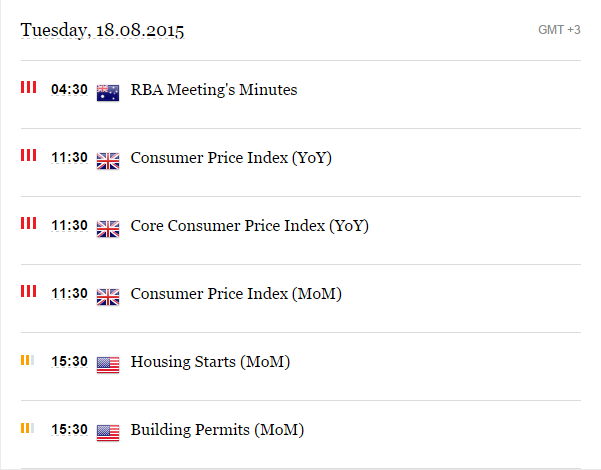
Task: Open Building Permits (MoM) event
Action: pos(217,430)
